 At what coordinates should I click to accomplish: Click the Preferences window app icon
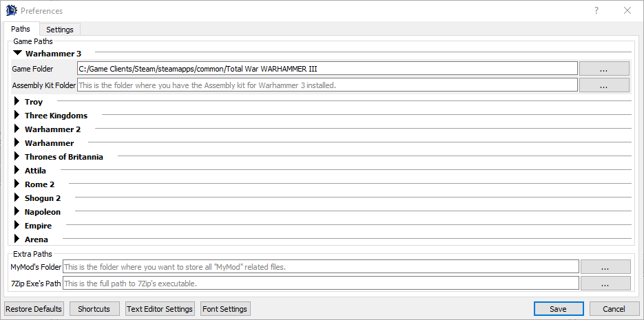[x=11, y=11]
